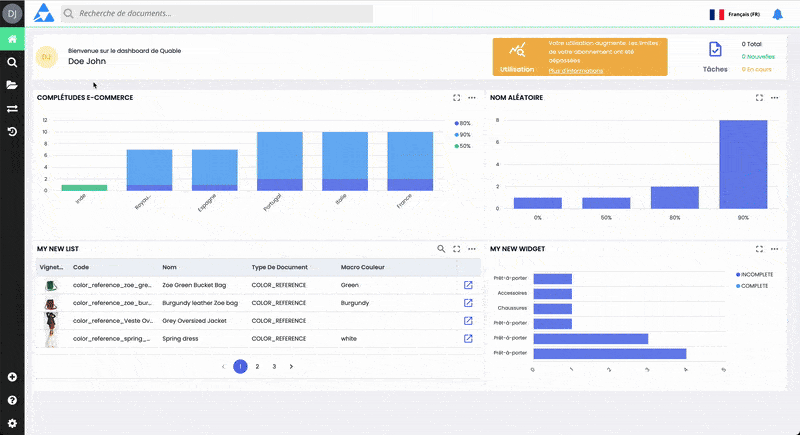Viewport: 800px width, 435px height.
Task: Open Spring dress document link
Action: coord(468,339)
